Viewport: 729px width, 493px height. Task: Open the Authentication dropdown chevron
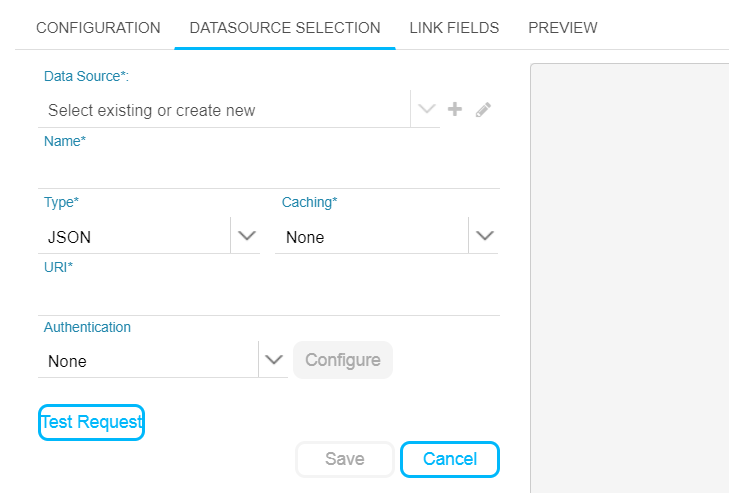click(272, 360)
